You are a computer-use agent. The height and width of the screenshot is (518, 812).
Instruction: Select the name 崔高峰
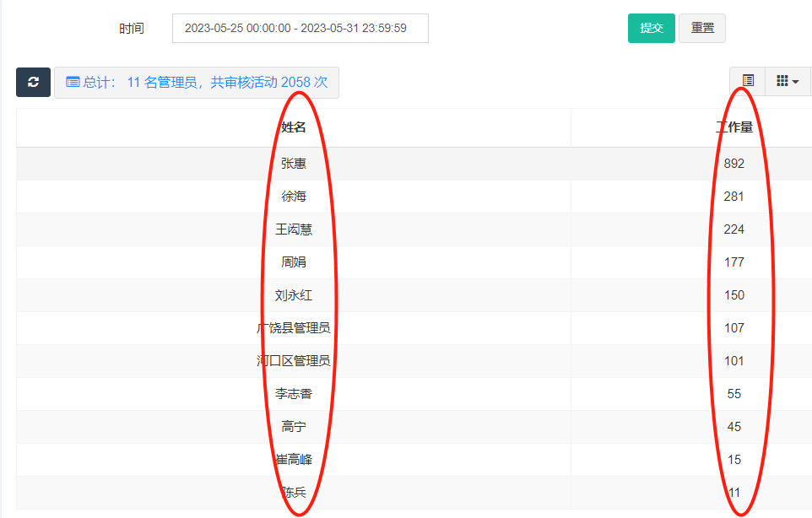pos(294,460)
